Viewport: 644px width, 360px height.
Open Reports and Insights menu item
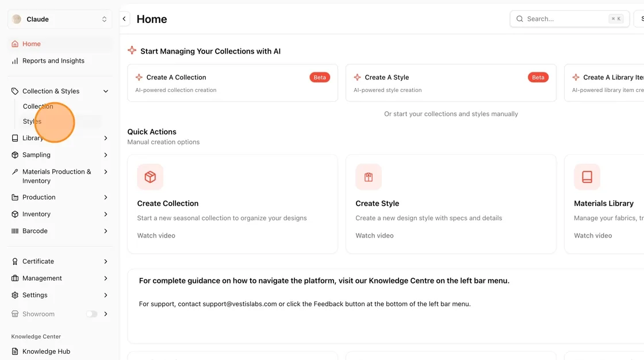(60, 61)
